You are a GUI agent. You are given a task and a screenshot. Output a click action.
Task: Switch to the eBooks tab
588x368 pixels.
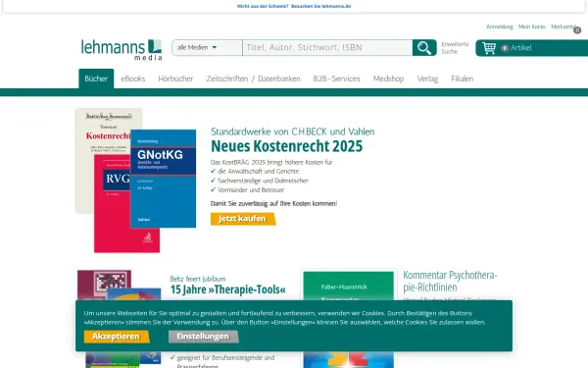[x=132, y=79]
